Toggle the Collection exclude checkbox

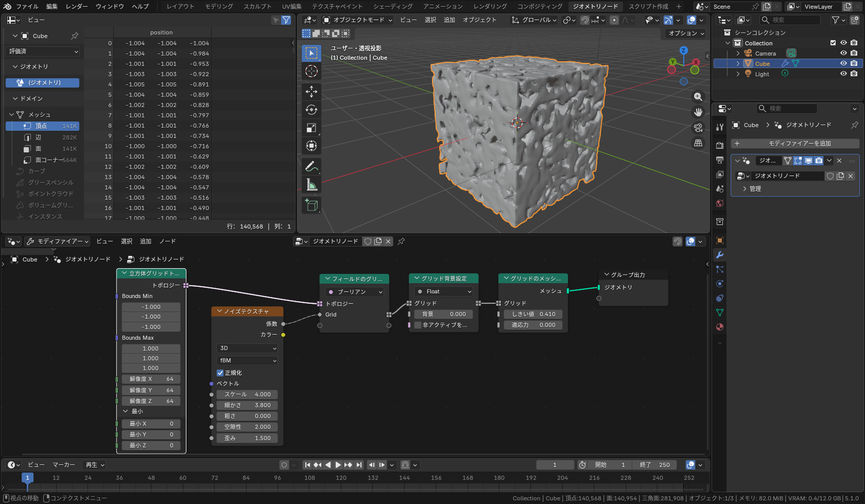[833, 43]
